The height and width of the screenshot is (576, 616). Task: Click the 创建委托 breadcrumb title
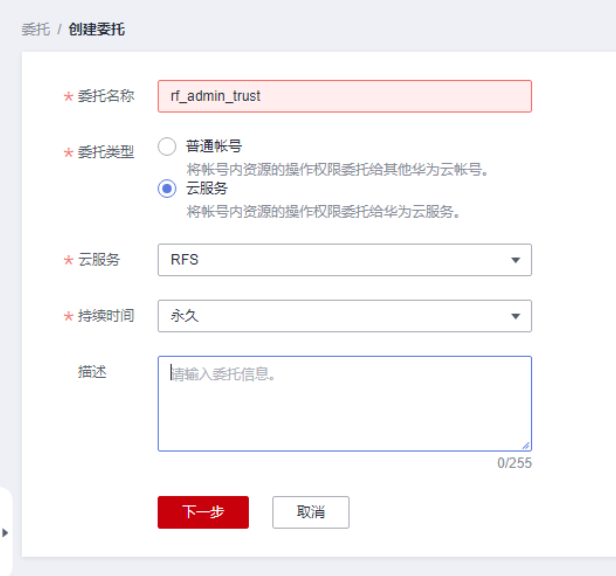click(x=96, y=30)
